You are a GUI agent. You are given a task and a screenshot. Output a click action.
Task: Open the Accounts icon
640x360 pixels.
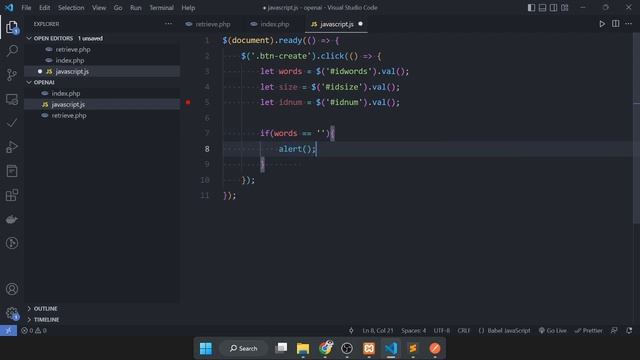12,289
